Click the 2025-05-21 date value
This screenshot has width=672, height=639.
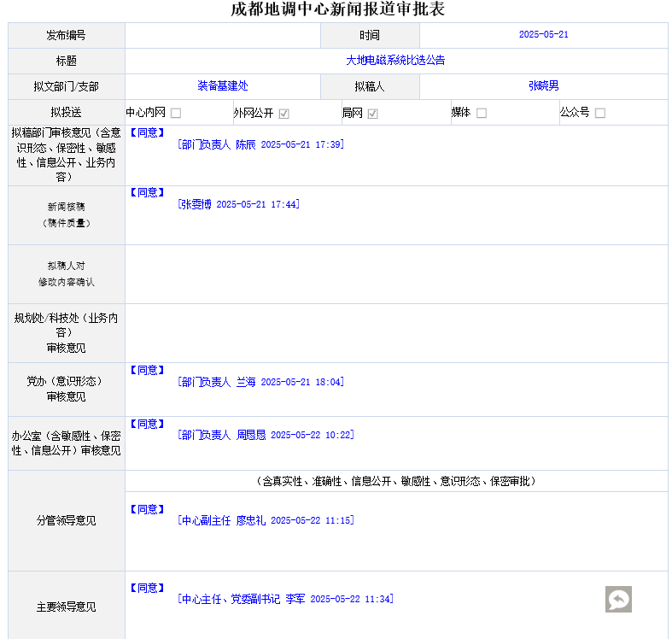point(543,35)
